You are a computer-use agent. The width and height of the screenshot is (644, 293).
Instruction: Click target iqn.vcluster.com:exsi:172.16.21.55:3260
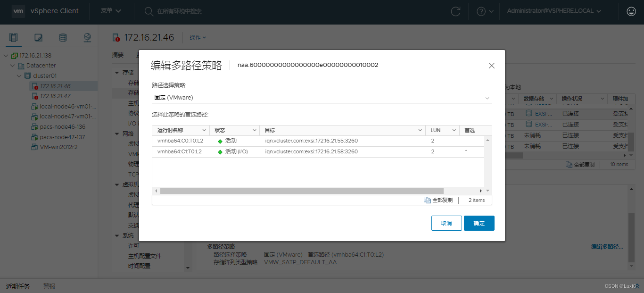311,141
